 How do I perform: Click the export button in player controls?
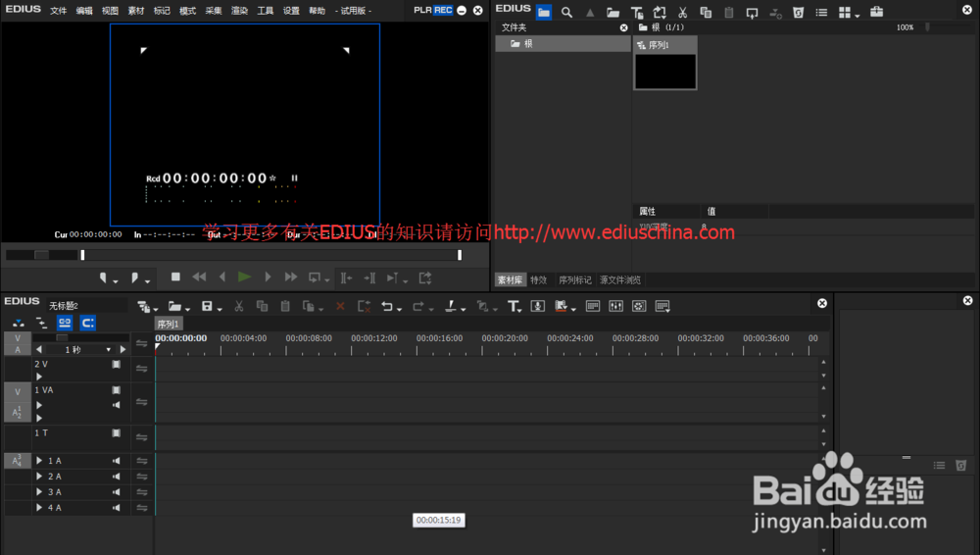point(425,277)
